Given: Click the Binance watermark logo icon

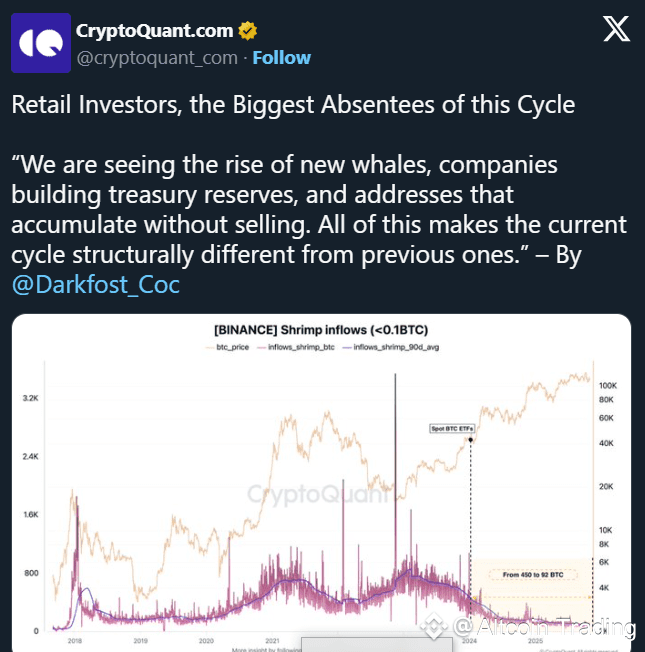Looking at the screenshot, I should click(x=435, y=628).
